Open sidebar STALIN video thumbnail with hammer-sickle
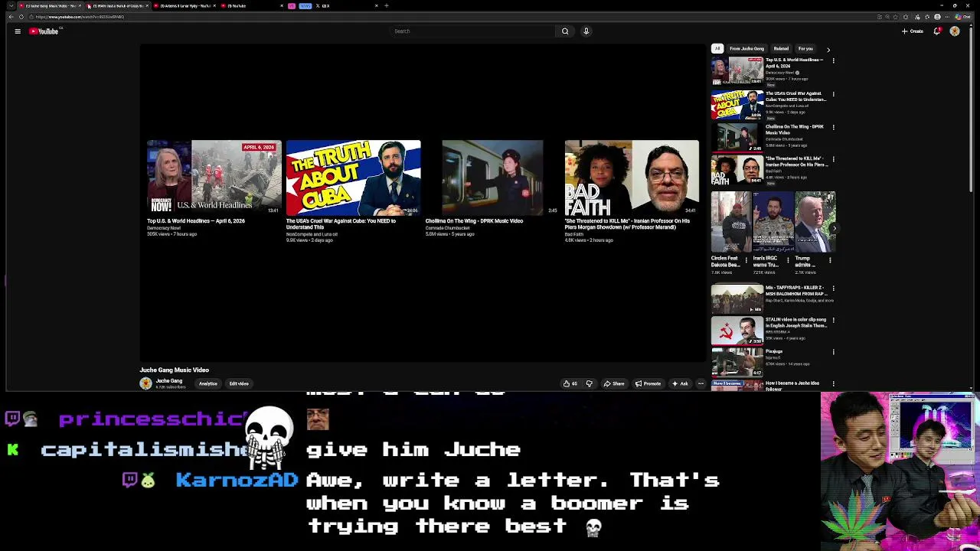Viewport: 980px width, 551px height. click(x=737, y=331)
